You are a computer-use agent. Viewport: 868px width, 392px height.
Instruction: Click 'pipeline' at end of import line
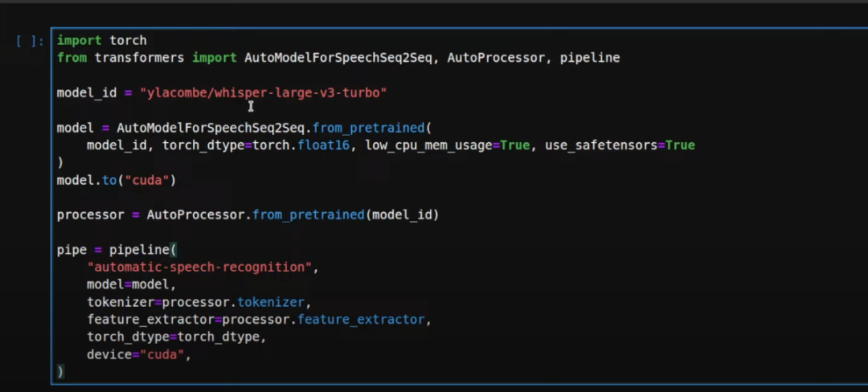tap(590, 58)
